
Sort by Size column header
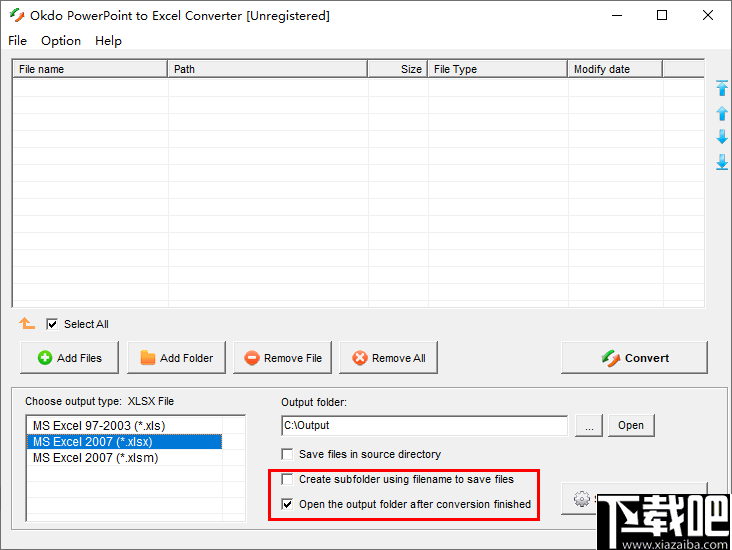(x=398, y=69)
